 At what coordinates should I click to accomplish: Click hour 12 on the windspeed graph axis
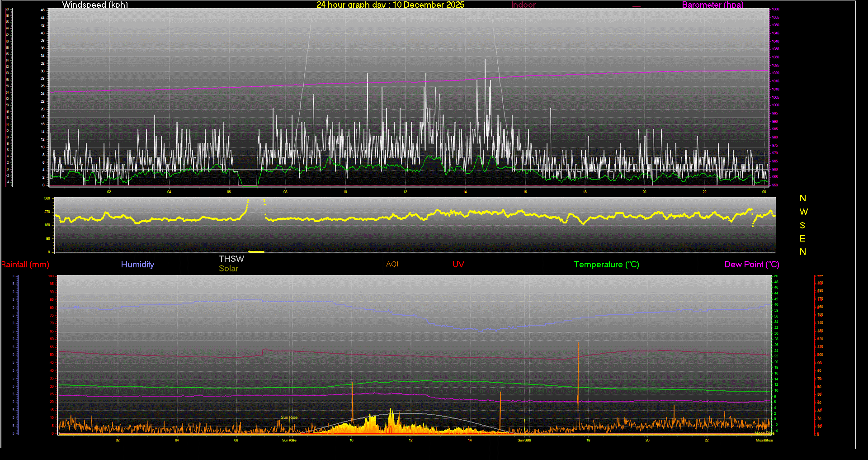pos(405,192)
